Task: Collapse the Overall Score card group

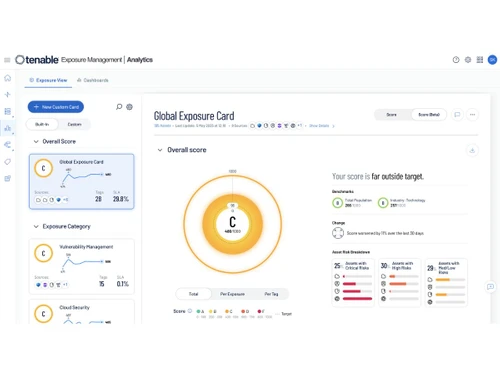Action: tap(36, 142)
